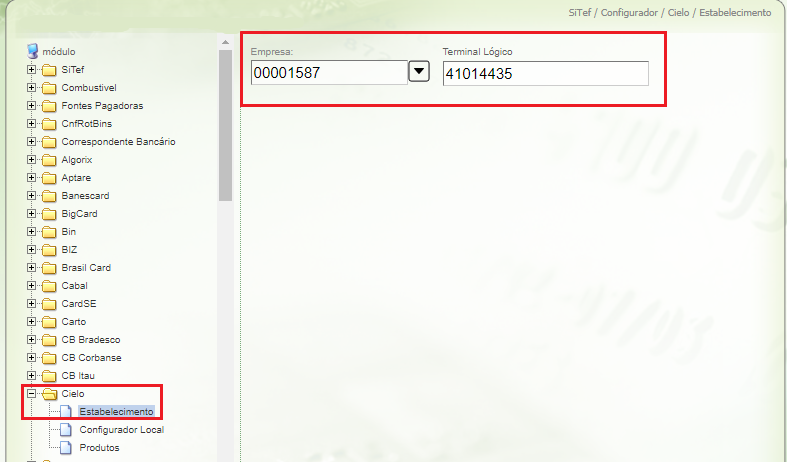
Task: Click the CnfRotBins folder icon
Action: (x=49, y=124)
